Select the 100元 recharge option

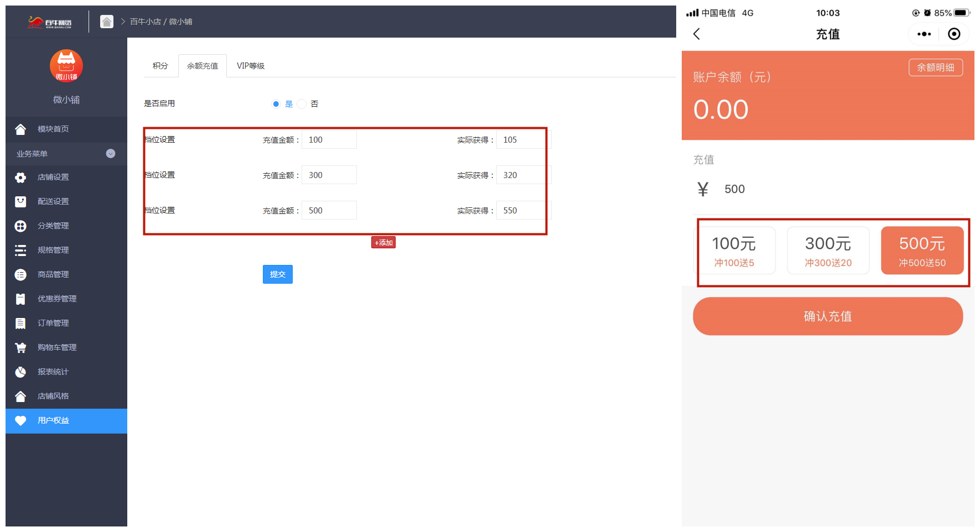tap(734, 251)
